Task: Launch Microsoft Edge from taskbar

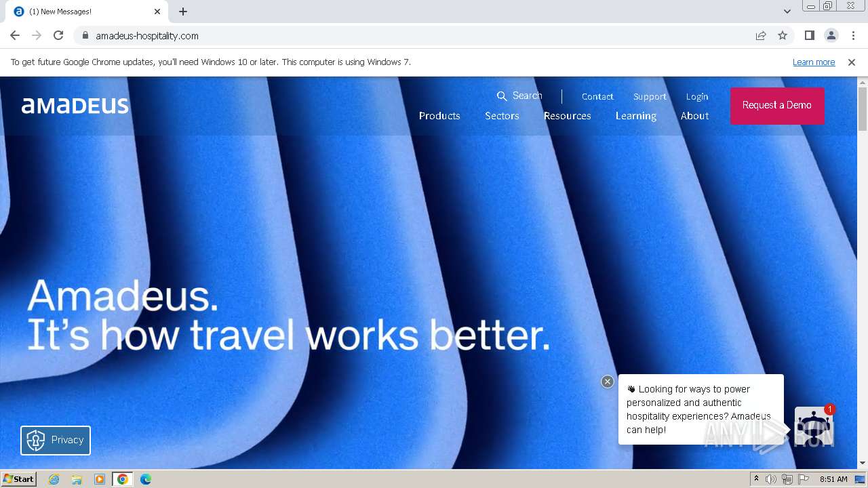Action: coord(146,479)
